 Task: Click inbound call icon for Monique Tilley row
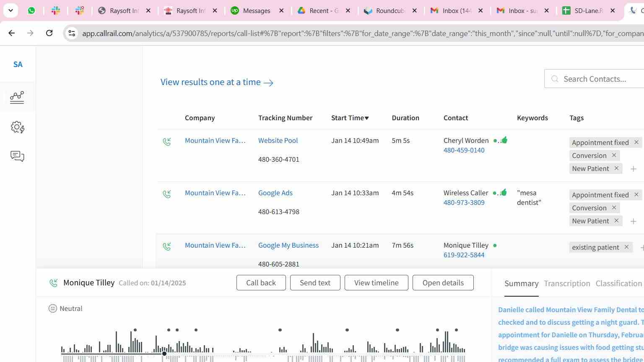point(167,246)
